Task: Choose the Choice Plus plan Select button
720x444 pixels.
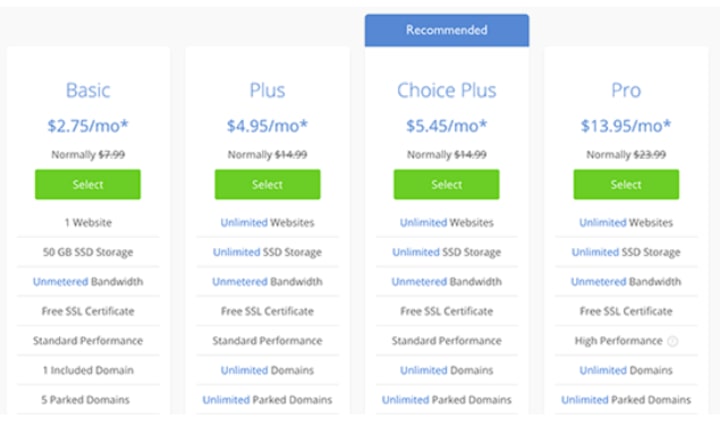Action: (446, 185)
